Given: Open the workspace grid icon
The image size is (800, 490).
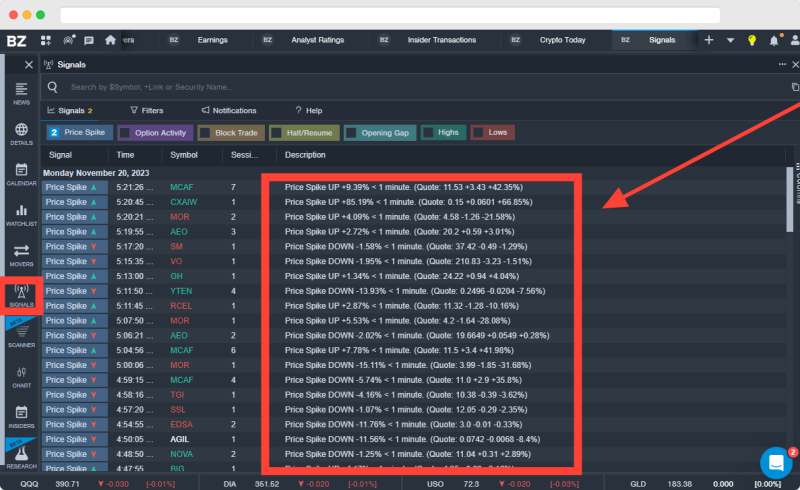Looking at the screenshot, I should coord(46,40).
